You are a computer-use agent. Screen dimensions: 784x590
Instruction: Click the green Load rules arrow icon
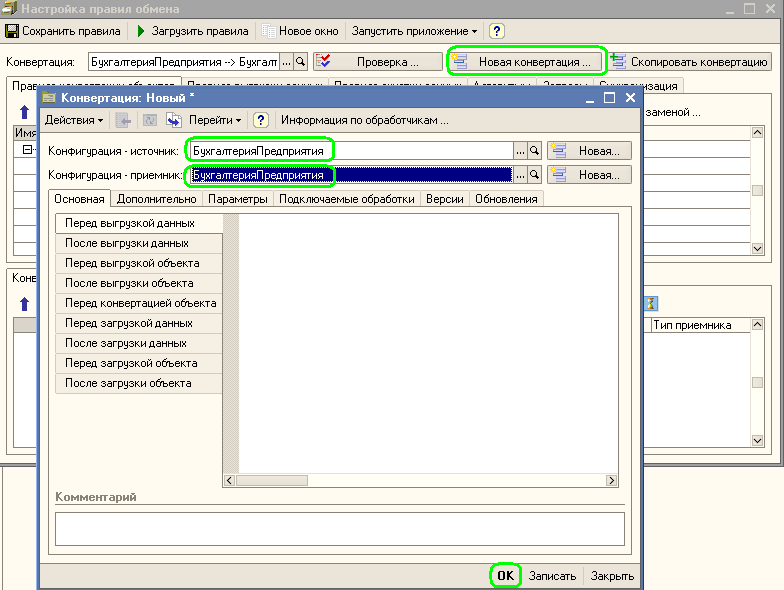coord(141,31)
